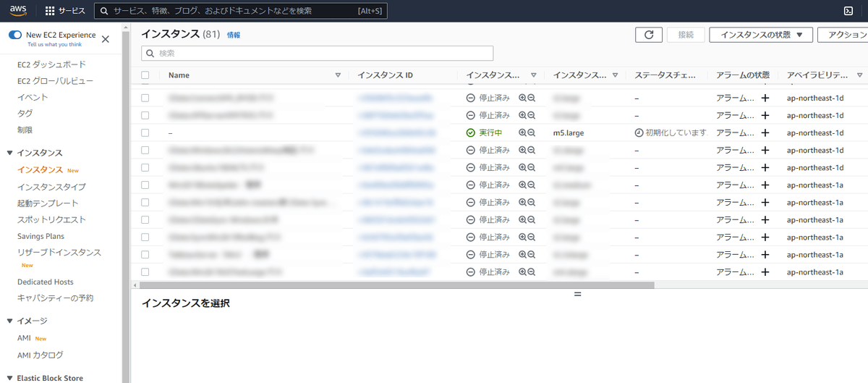Image resolution: width=868 pixels, height=383 pixels.
Task: Collapse the イメージ section in the sidebar
Action: pos(10,321)
